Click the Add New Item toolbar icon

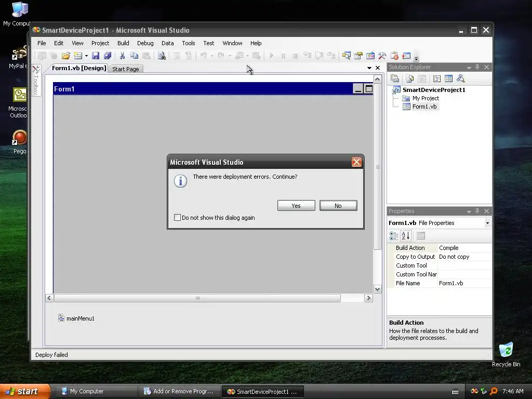tap(78, 56)
